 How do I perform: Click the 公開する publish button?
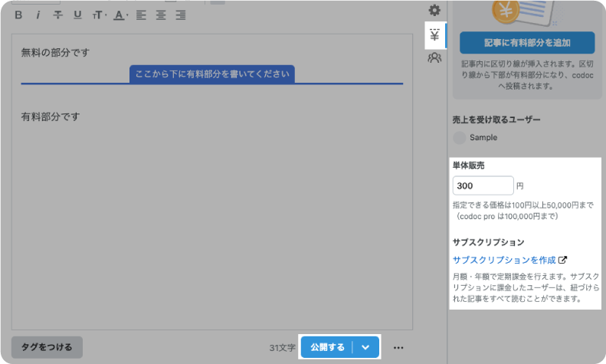click(327, 347)
